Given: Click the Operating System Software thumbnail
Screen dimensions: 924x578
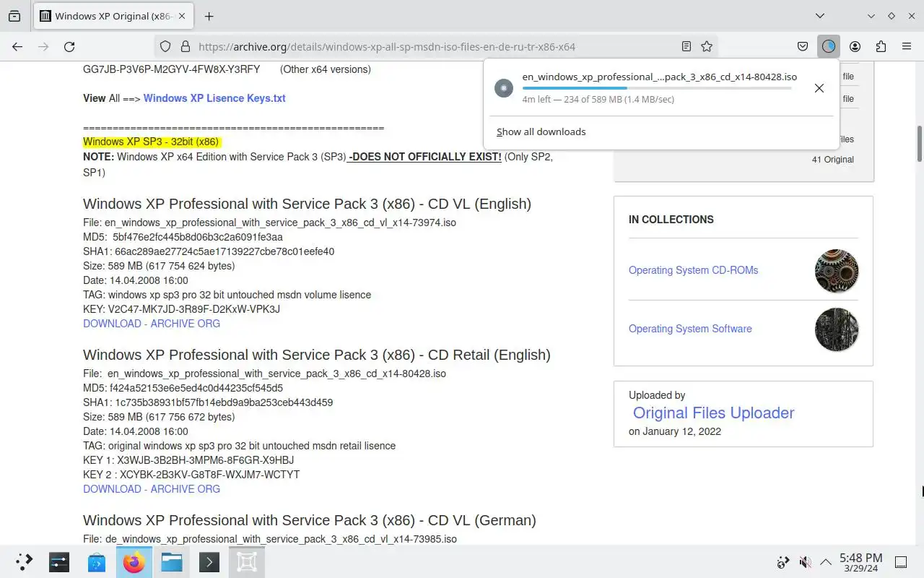Looking at the screenshot, I should coord(837,329).
